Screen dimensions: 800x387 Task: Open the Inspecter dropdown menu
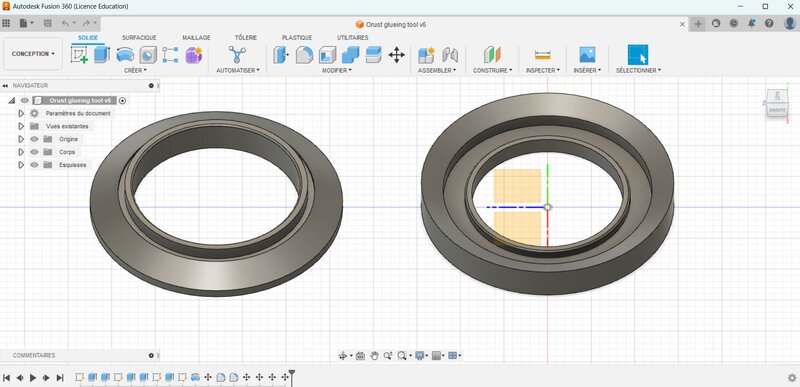(543, 70)
